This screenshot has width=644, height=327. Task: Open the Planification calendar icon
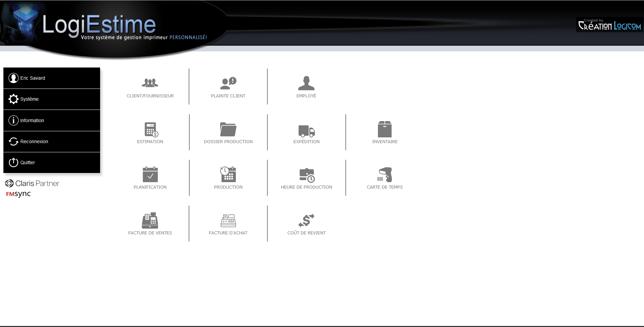coord(150,175)
